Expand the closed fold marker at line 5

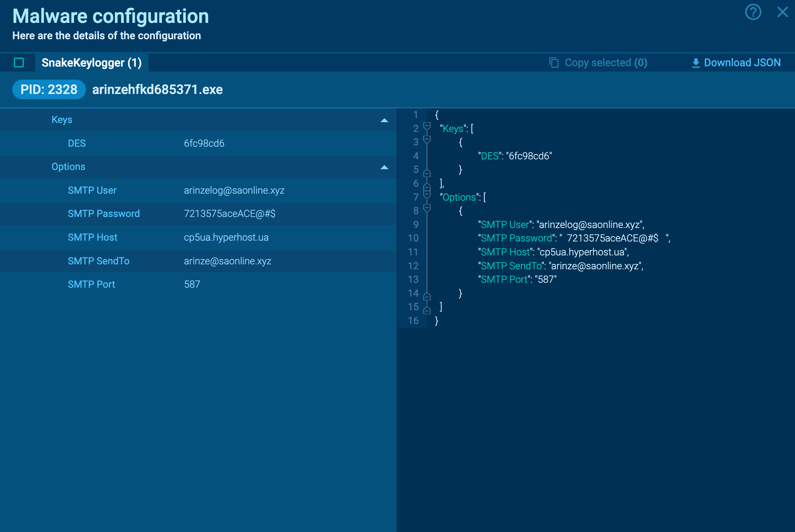point(427,172)
